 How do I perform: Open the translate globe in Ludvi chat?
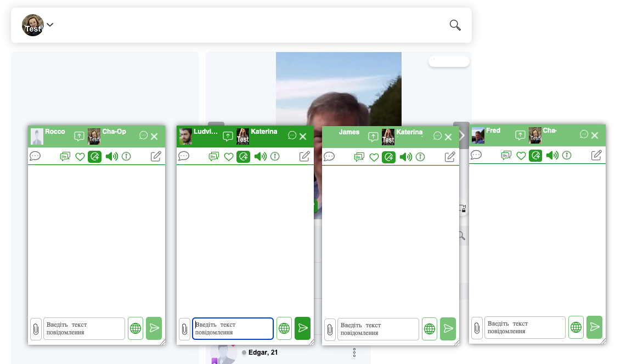pyautogui.click(x=284, y=328)
